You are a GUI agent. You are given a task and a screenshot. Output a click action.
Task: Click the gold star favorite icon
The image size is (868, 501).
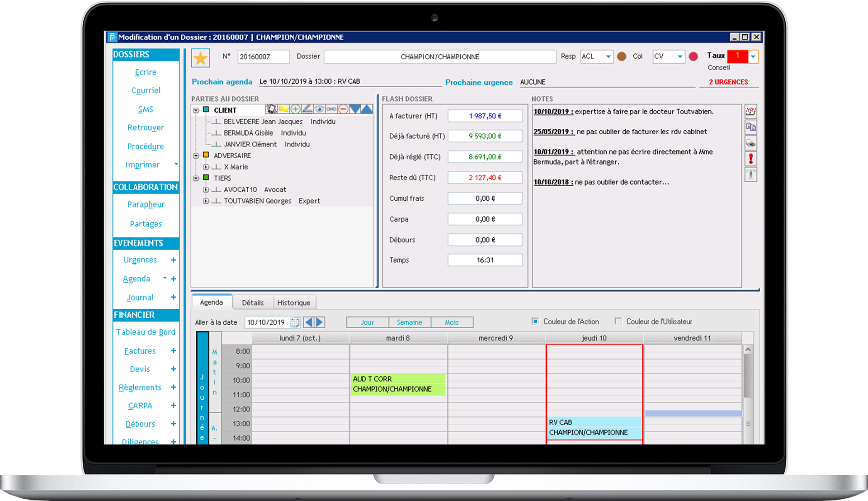(200, 58)
